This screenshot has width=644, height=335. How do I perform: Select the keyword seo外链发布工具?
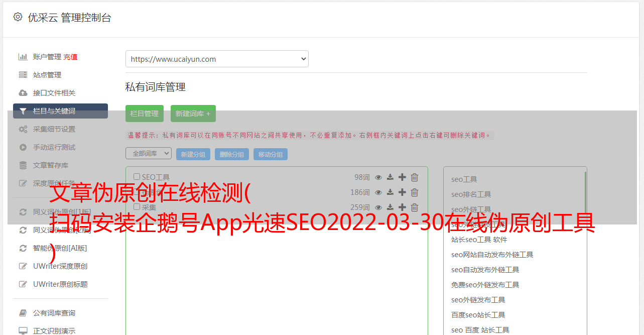click(478, 300)
